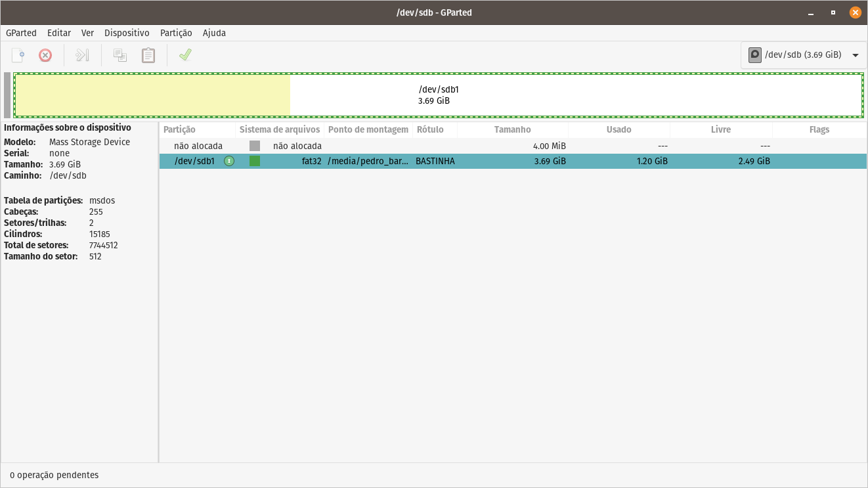Click the gray não alocada color square
868x488 pixels.
click(x=255, y=146)
